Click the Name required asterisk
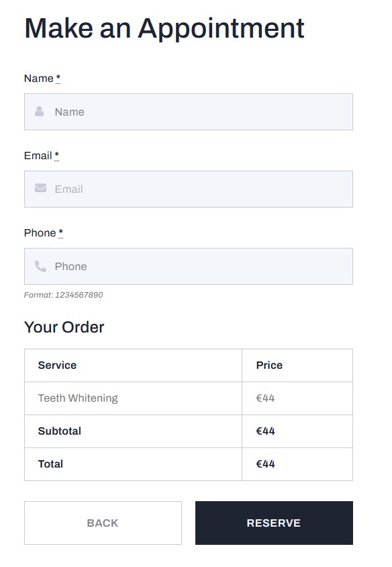 58,78
